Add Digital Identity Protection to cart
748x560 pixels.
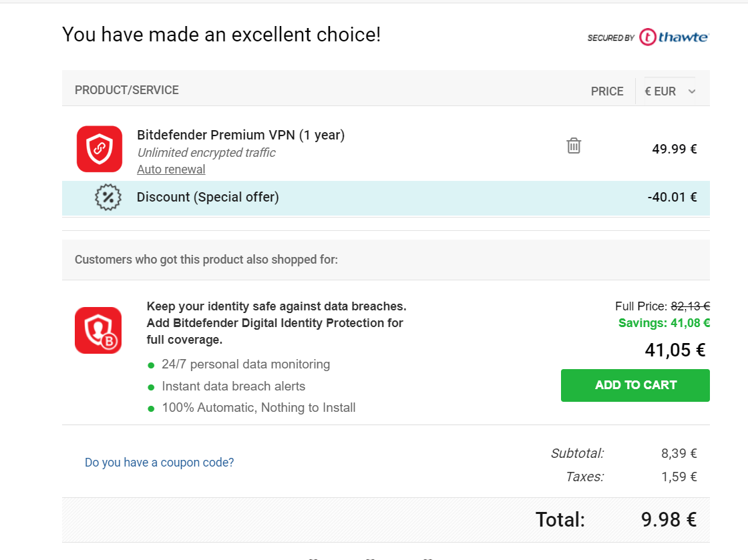(635, 385)
